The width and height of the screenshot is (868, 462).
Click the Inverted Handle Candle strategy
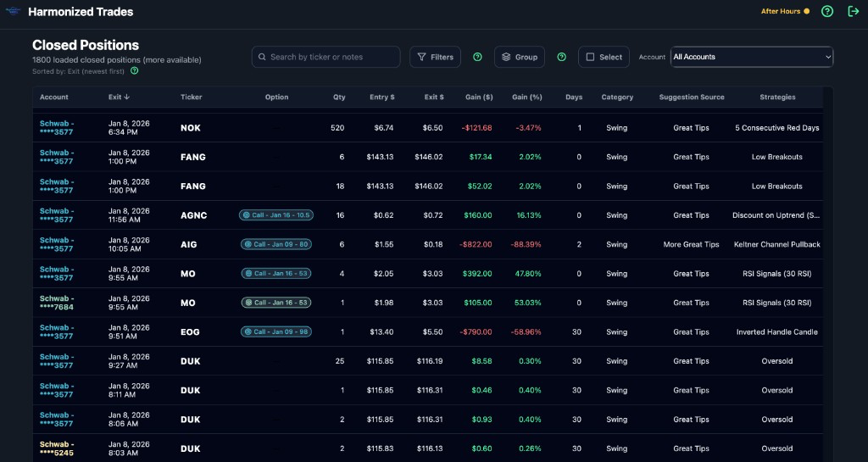click(x=776, y=332)
